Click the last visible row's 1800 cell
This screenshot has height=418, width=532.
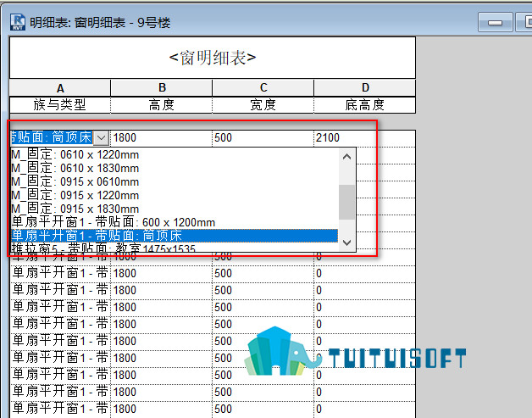(162, 409)
